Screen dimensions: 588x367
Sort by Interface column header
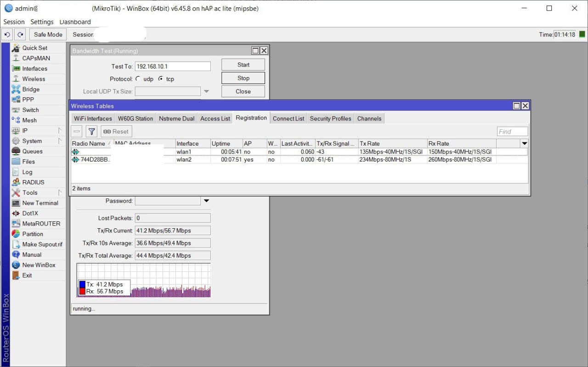193,144
